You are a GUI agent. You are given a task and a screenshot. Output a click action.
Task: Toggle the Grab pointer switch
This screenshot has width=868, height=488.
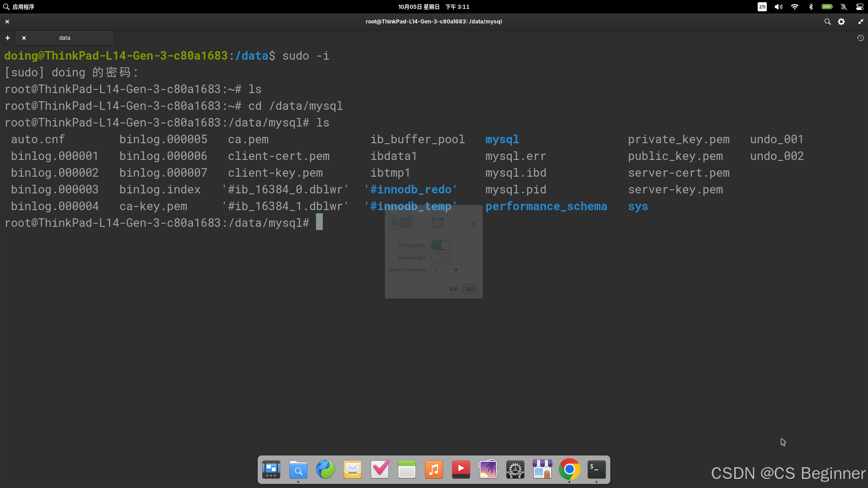pos(440,245)
